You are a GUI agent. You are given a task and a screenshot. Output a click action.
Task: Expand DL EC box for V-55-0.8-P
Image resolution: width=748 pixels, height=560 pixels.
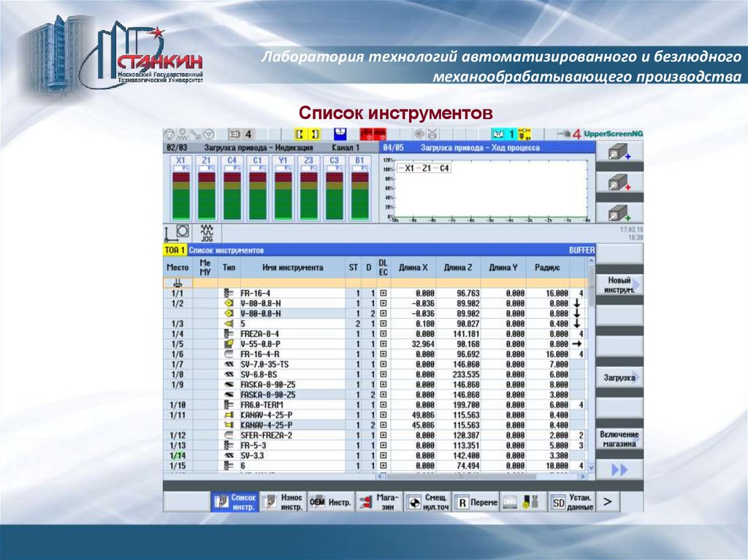pyautogui.click(x=383, y=344)
